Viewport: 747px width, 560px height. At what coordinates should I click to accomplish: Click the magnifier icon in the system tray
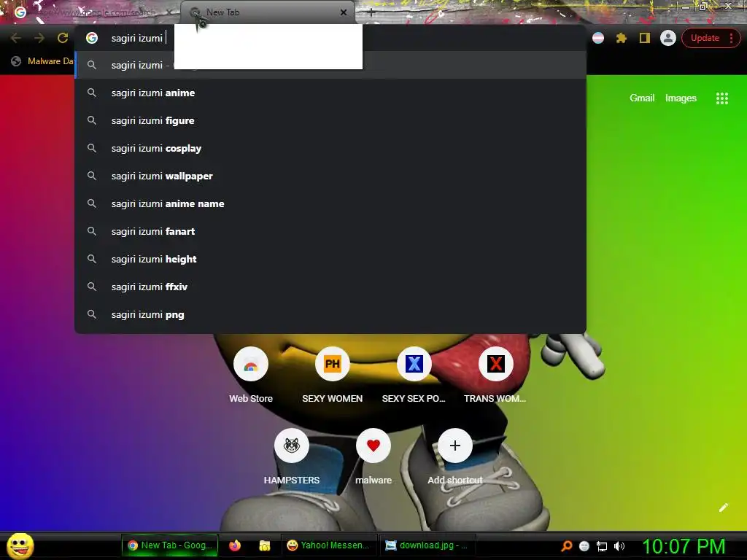(566, 546)
